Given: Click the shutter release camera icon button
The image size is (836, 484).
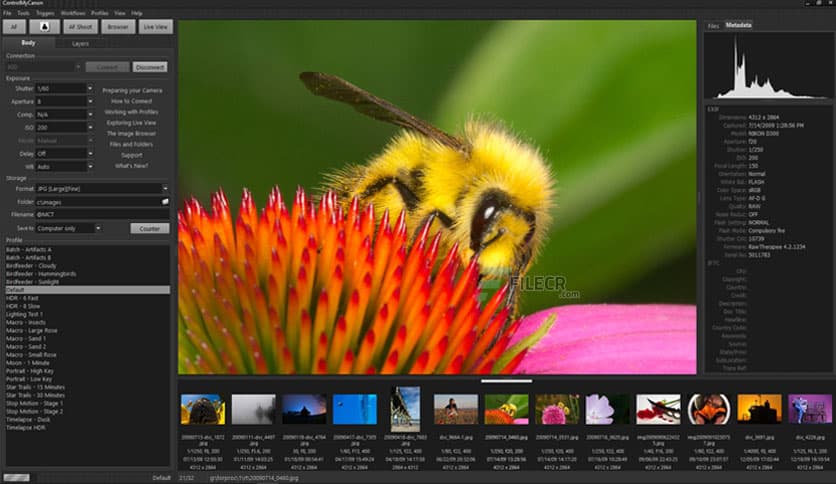Looking at the screenshot, I should (44, 27).
